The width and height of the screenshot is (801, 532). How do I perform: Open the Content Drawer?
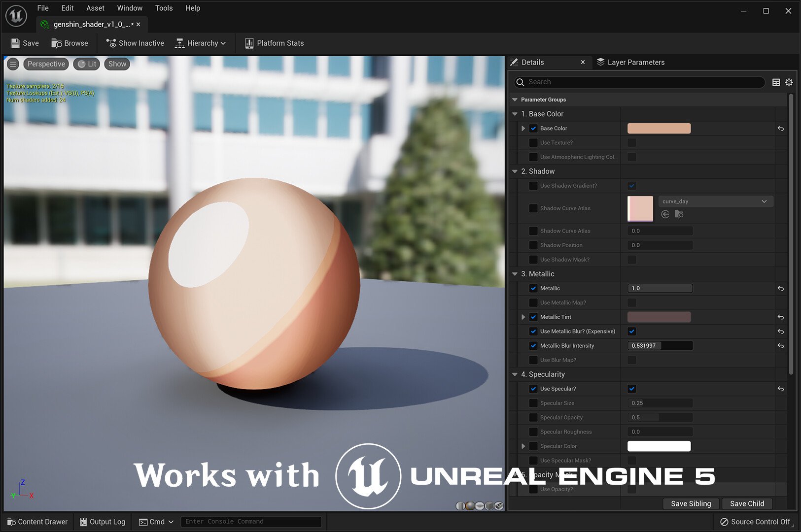point(37,522)
